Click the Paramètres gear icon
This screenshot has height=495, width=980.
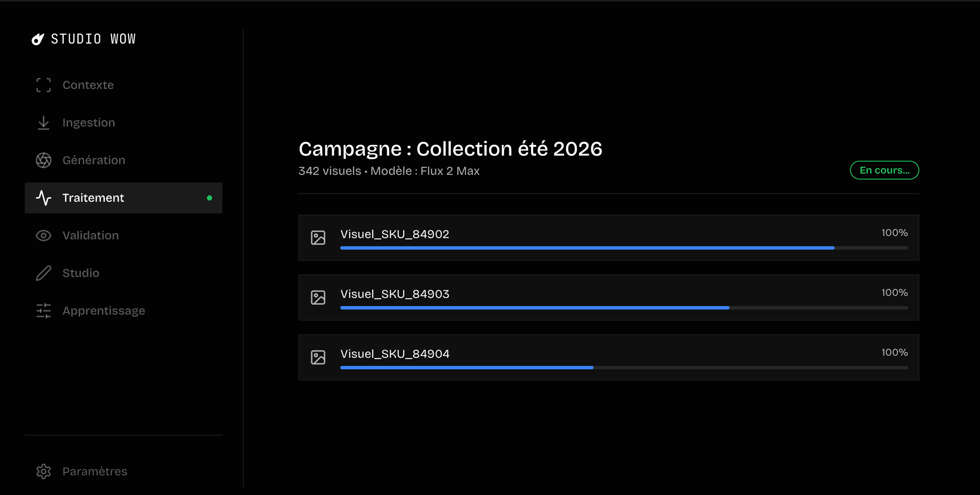44,471
